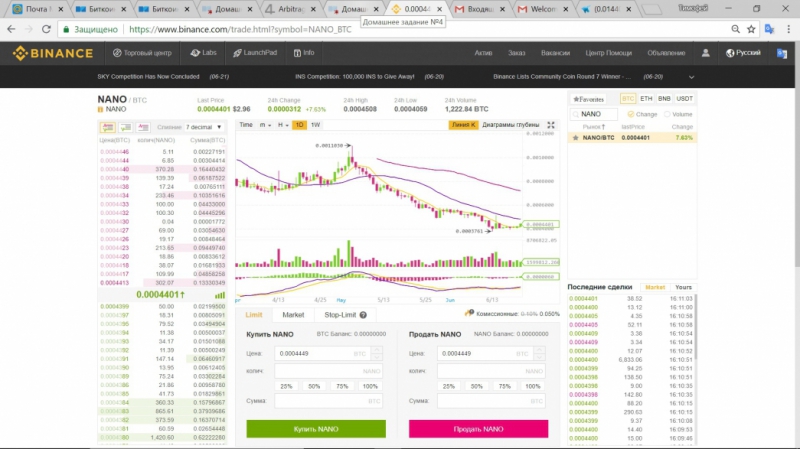Open the Актив link
Image resolution: width=800 pixels, height=449 pixels.
pos(483,53)
